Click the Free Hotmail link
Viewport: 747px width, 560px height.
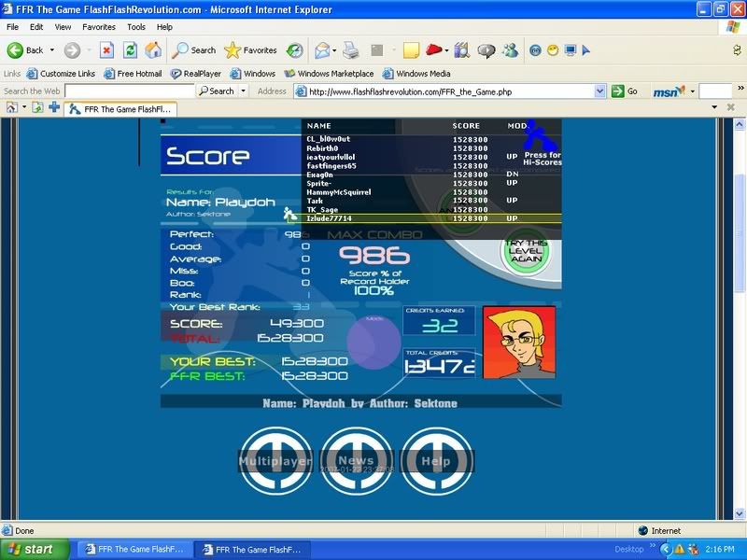[133, 74]
